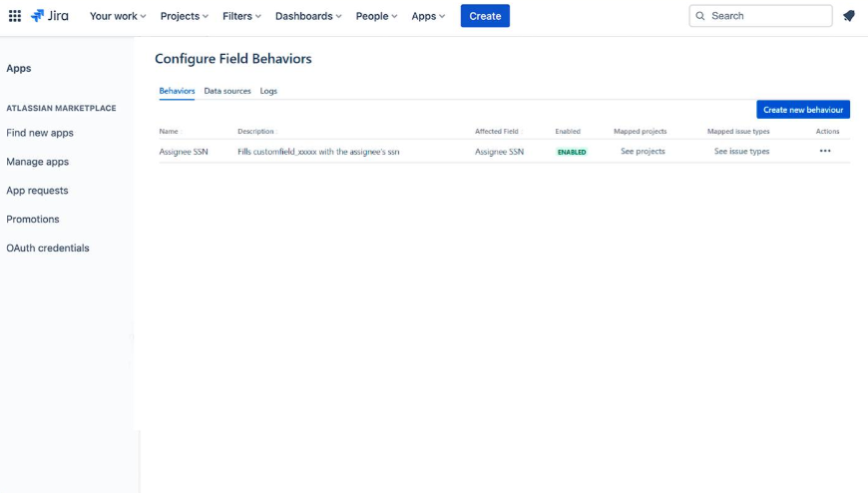The image size is (868, 493).
Task: Click the search magnifier icon
Action: 700,16
